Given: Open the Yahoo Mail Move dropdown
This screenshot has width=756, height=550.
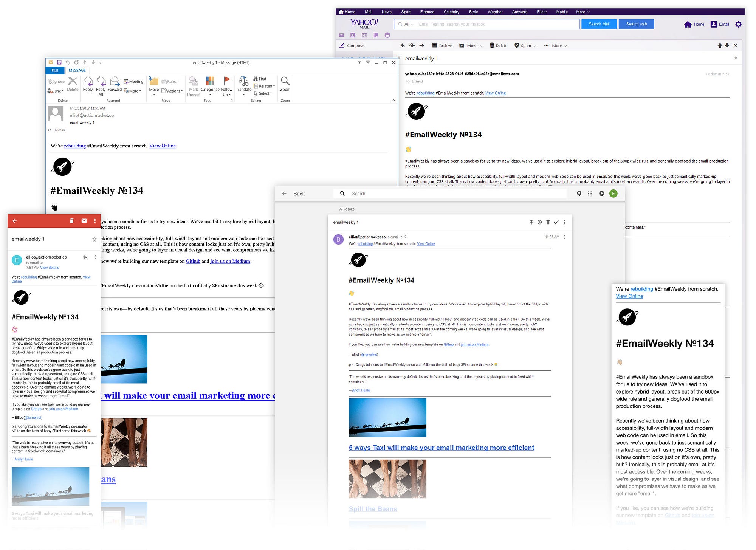Looking at the screenshot, I should (471, 45).
